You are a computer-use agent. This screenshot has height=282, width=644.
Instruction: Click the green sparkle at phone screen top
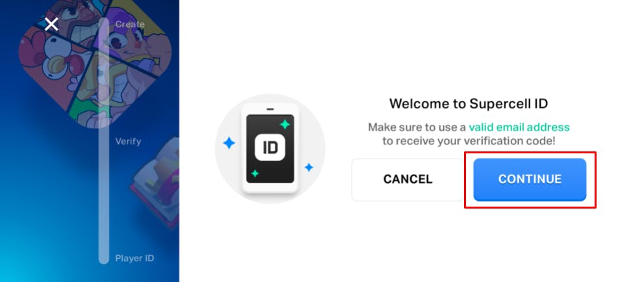pos(285,124)
